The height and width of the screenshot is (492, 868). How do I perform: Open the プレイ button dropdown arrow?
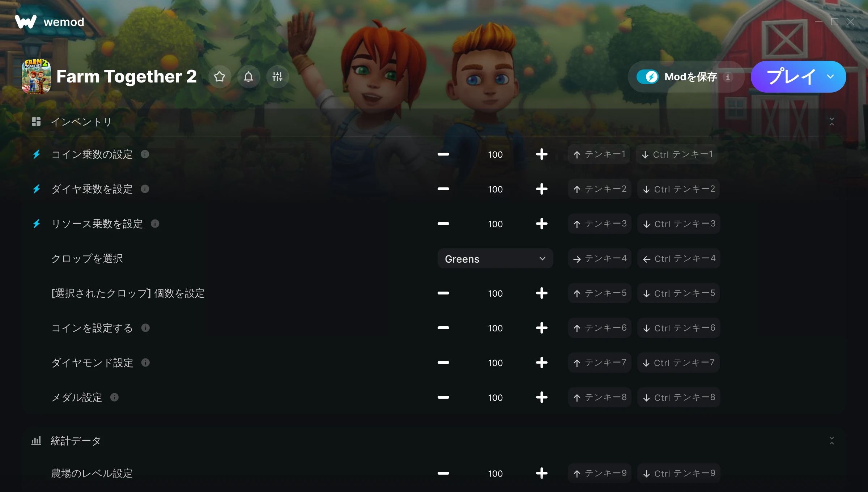tap(830, 77)
